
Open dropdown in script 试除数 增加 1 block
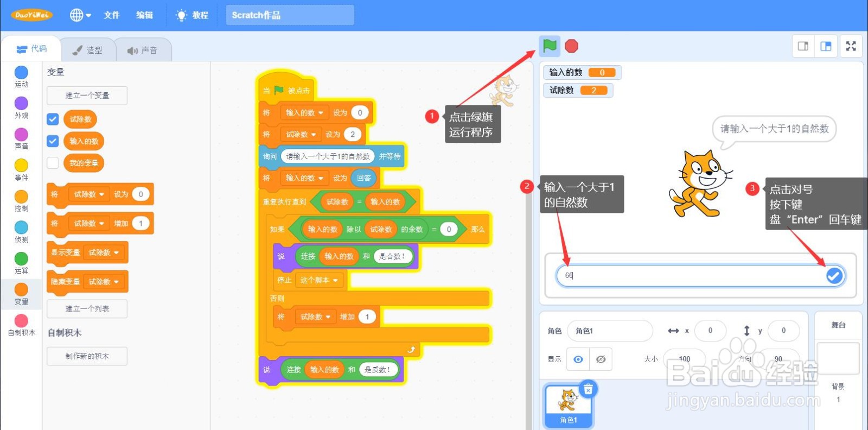[x=316, y=317]
